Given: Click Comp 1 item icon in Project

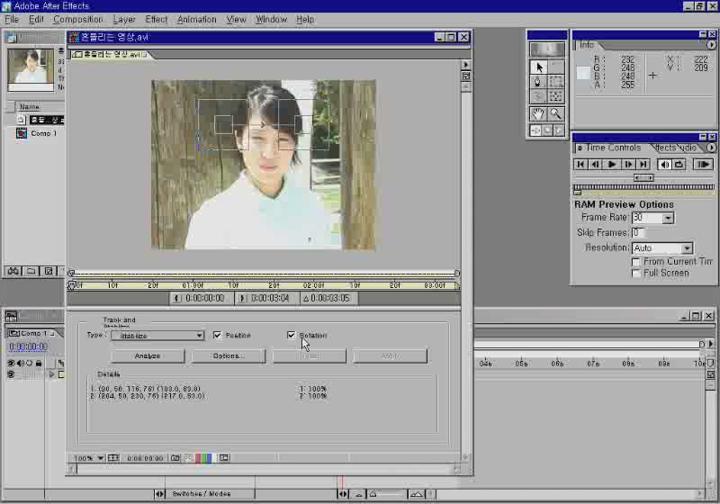Looking at the screenshot, I should tap(22, 133).
